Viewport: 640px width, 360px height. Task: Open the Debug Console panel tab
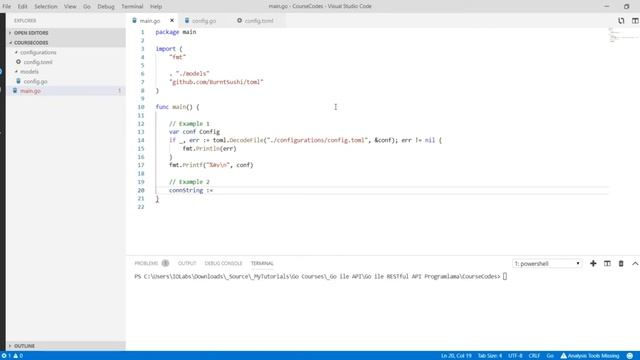(223, 263)
